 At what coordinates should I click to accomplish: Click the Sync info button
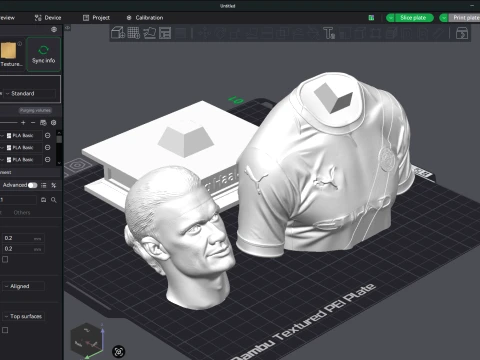pyautogui.click(x=43, y=54)
